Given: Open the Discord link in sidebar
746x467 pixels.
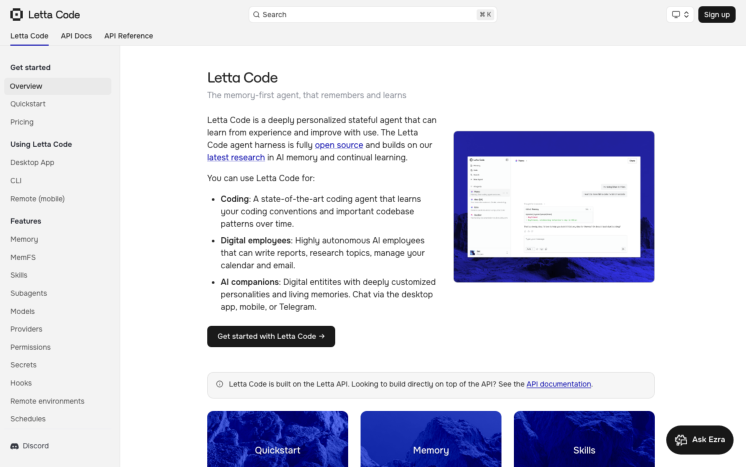Looking at the screenshot, I should coord(30,446).
